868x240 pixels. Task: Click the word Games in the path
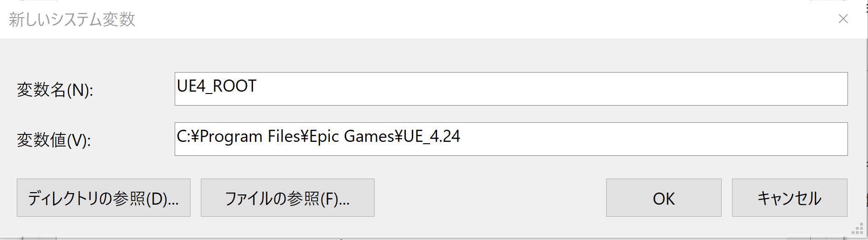(369, 137)
